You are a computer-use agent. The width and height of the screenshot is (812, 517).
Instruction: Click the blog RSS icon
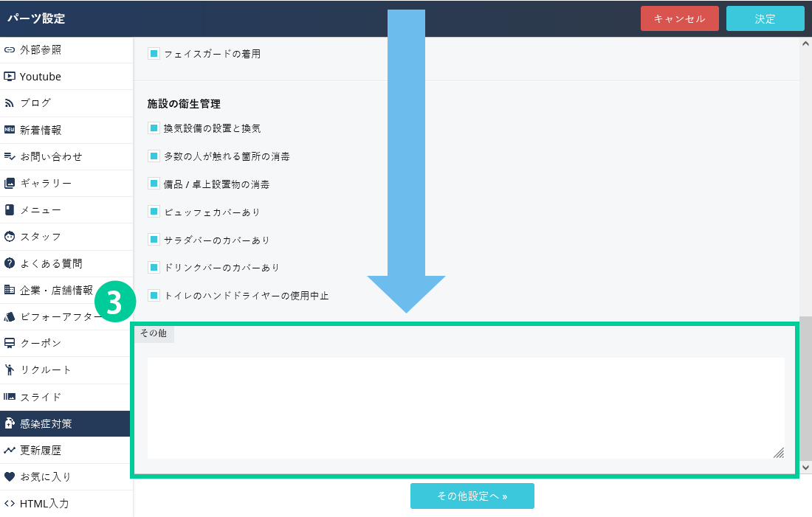(10, 103)
